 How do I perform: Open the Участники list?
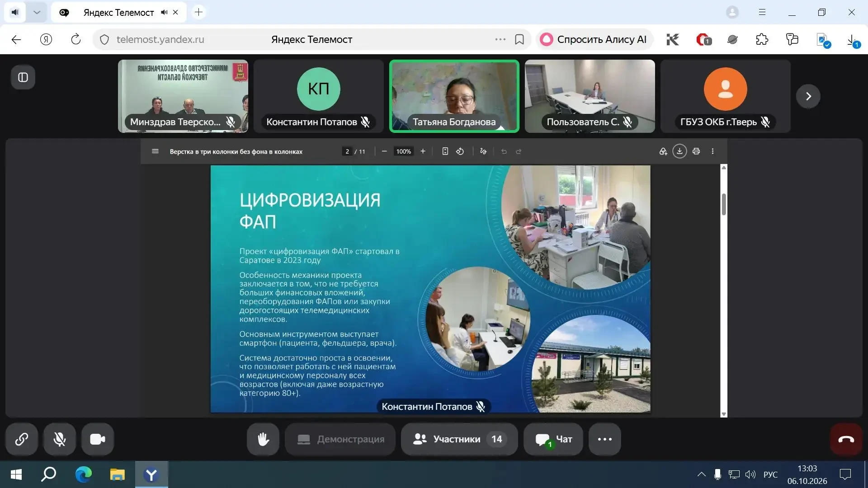pyautogui.click(x=459, y=439)
